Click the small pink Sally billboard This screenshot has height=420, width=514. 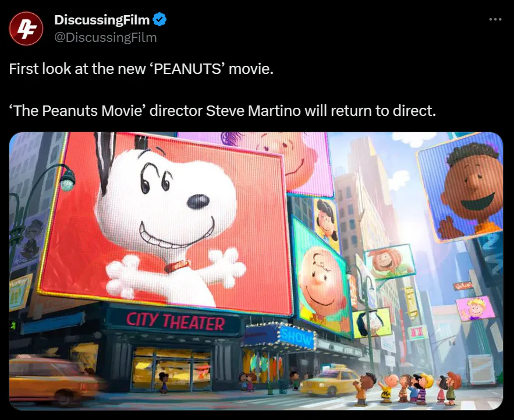476,309
